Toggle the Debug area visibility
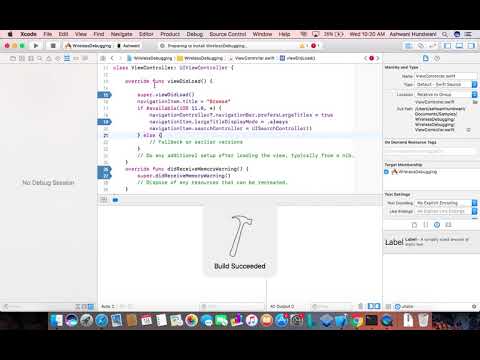 [459, 46]
